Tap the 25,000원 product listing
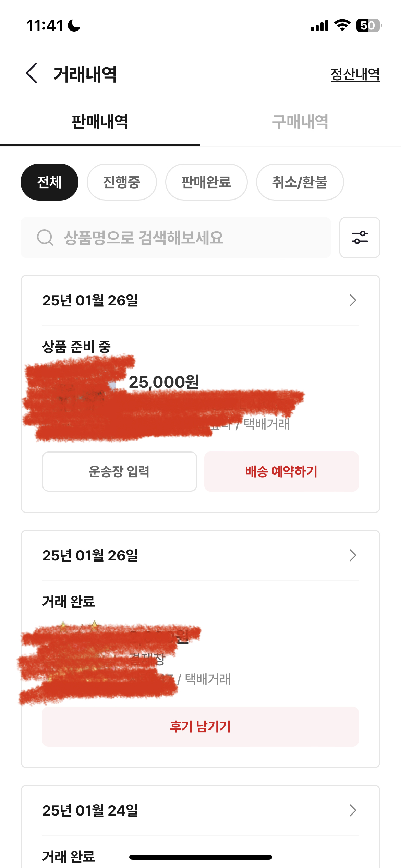The height and width of the screenshot is (868, 401). point(164,382)
